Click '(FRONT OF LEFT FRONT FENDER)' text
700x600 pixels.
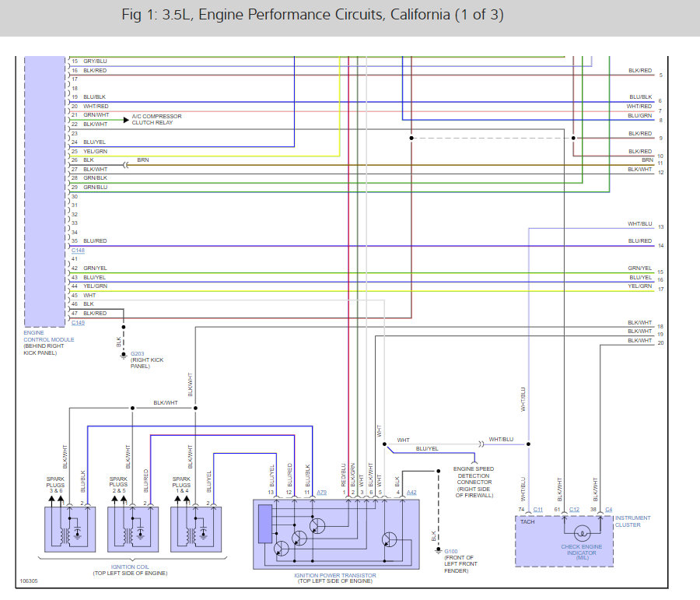pos(460,564)
